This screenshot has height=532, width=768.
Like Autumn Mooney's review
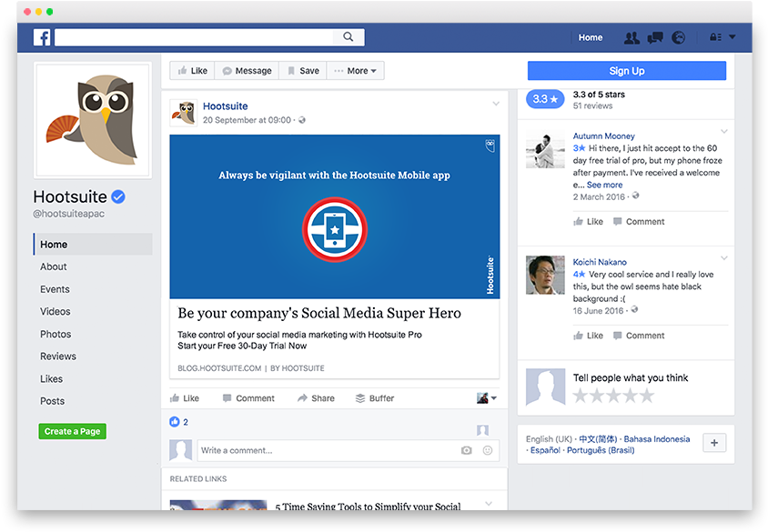[x=588, y=222]
